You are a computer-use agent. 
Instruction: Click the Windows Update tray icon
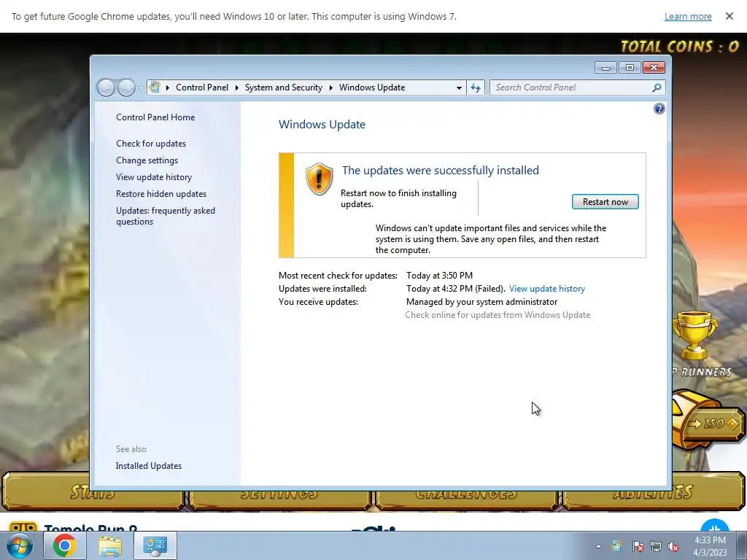617,546
